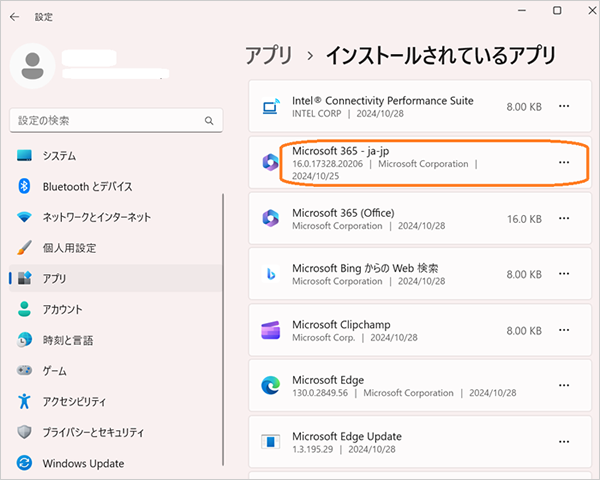
Task: Click the ゲーム controller icon
Action: pos(24,370)
